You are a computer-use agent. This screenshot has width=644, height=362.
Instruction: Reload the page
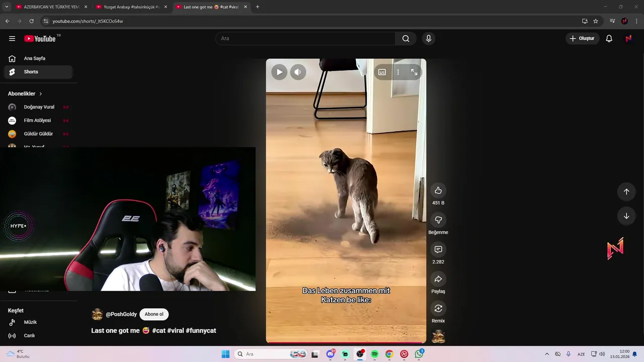31,21
